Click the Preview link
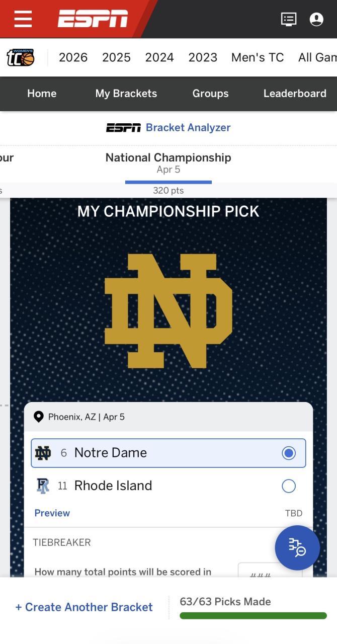 click(x=52, y=513)
